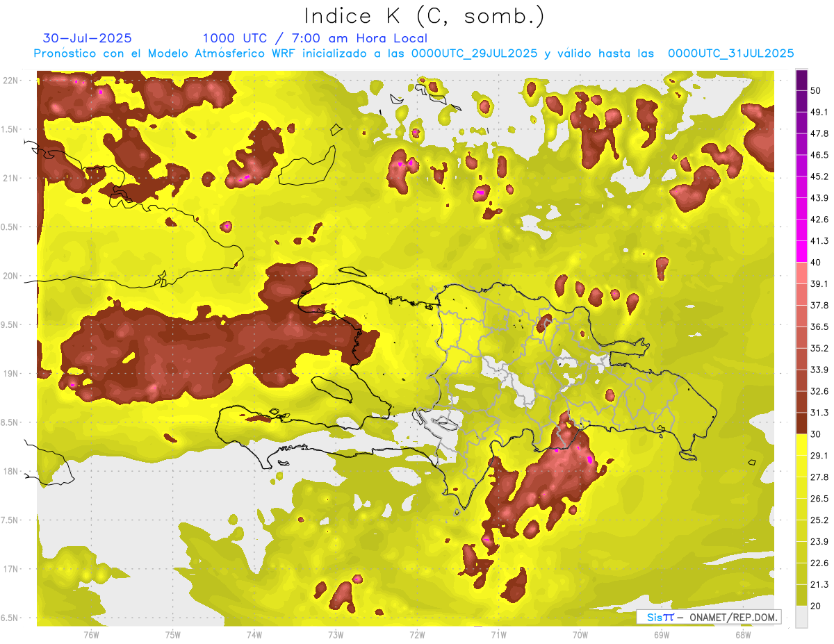Pick the dark brown swatch between 30 and 31.3
Screen dimensions: 834x644
tap(801, 424)
